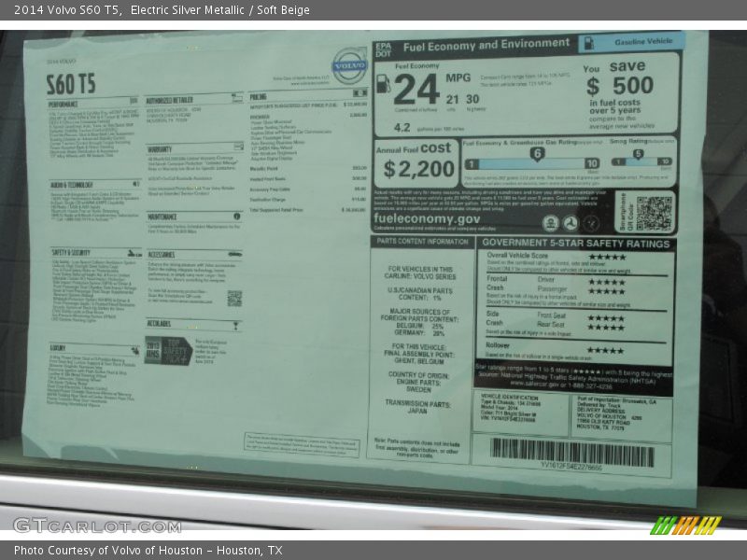
Task: Click the small QR code under Accessories
Action: pyautogui.click(x=233, y=298)
